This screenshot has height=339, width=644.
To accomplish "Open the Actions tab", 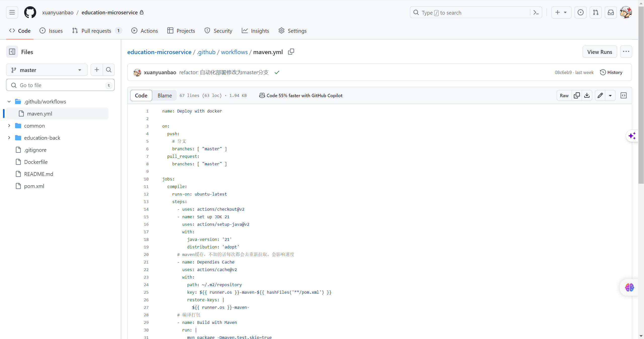I will pos(145,31).
